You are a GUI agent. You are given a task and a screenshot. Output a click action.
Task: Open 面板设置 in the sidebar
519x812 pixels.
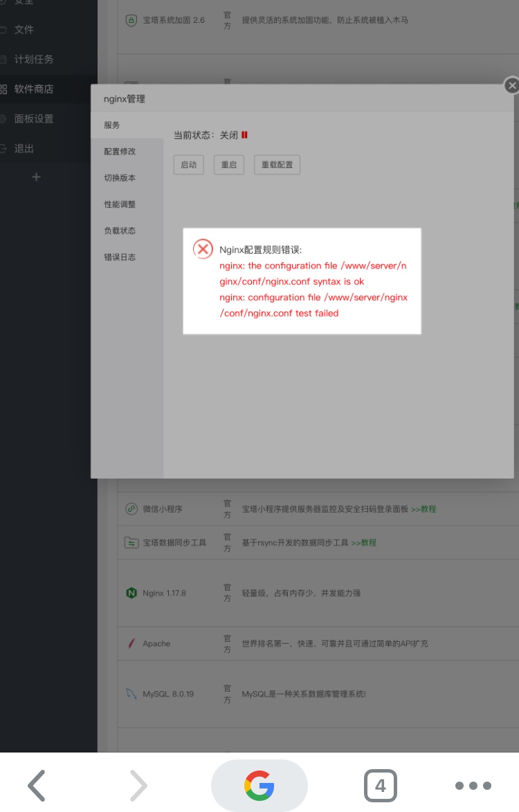(x=34, y=118)
